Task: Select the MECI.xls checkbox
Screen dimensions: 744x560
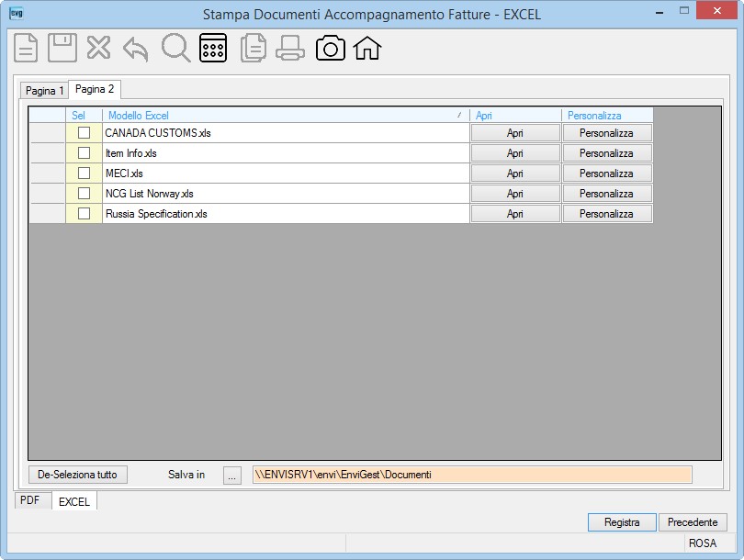Action: pos(84,174)
